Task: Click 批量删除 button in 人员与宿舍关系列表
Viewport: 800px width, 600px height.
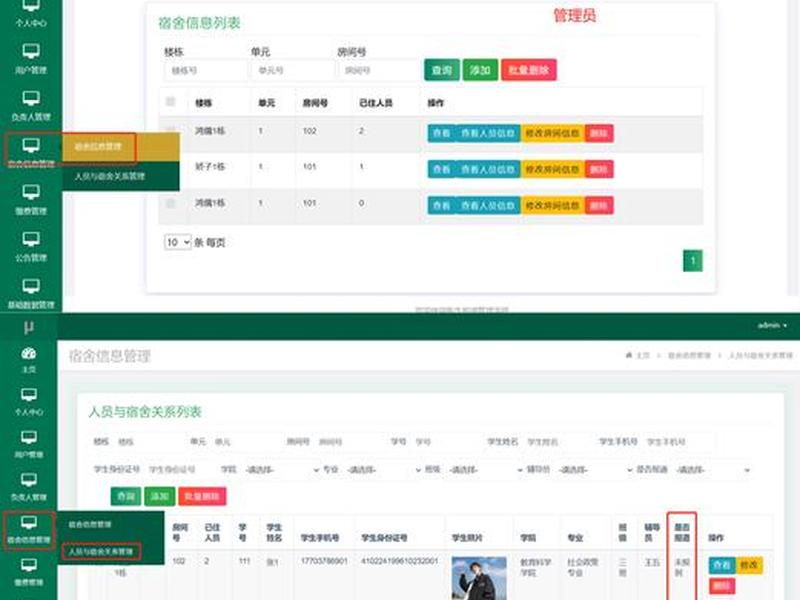Action: tap(202, 496)
